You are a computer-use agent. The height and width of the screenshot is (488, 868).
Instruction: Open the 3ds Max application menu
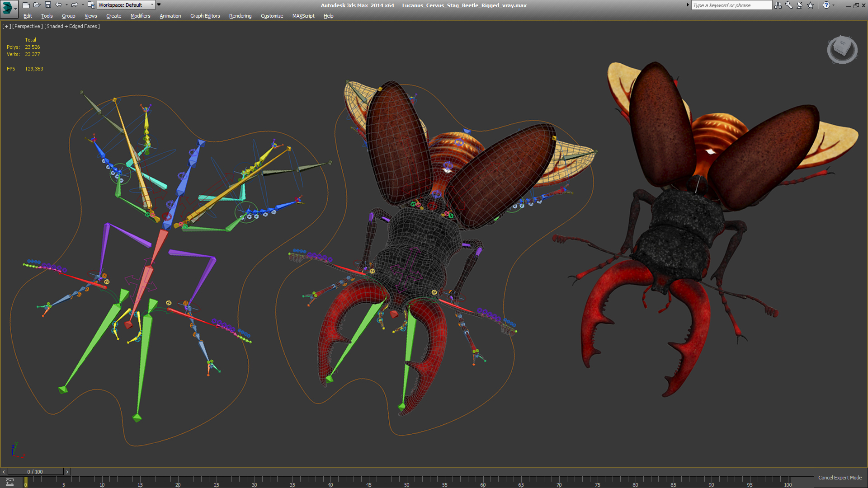click(8, 8)
